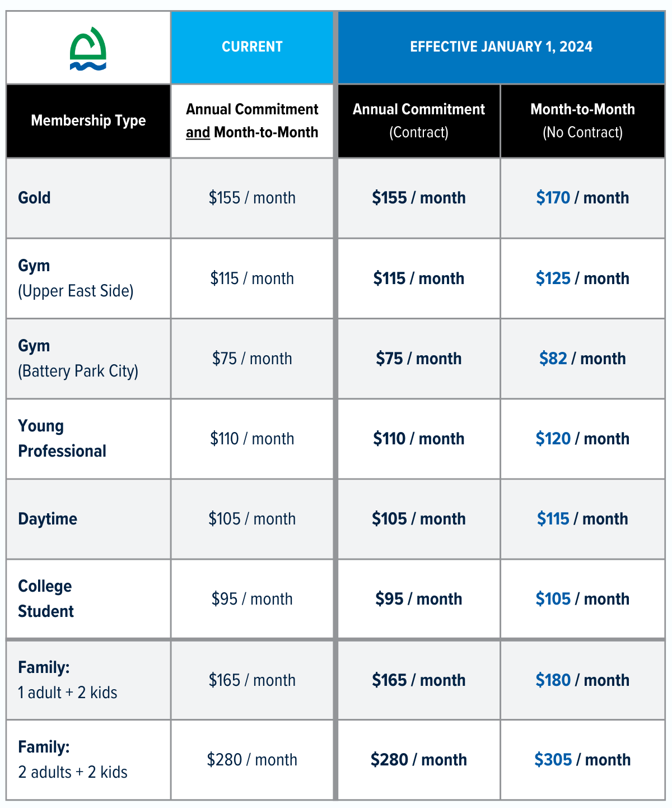
Task: Select the Family: 2 adults + 2 kids label
Action: pyautogui.click(x=73, y=759)
